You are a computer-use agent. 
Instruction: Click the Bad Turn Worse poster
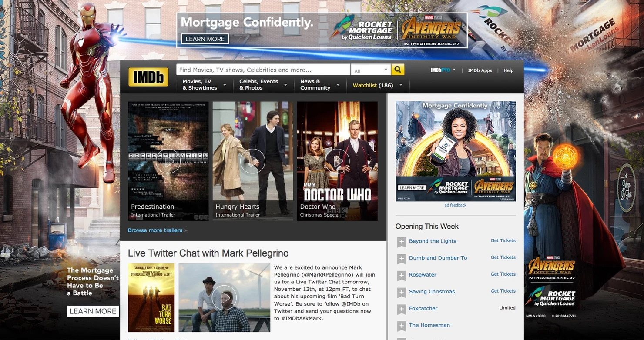coord(151,297)
